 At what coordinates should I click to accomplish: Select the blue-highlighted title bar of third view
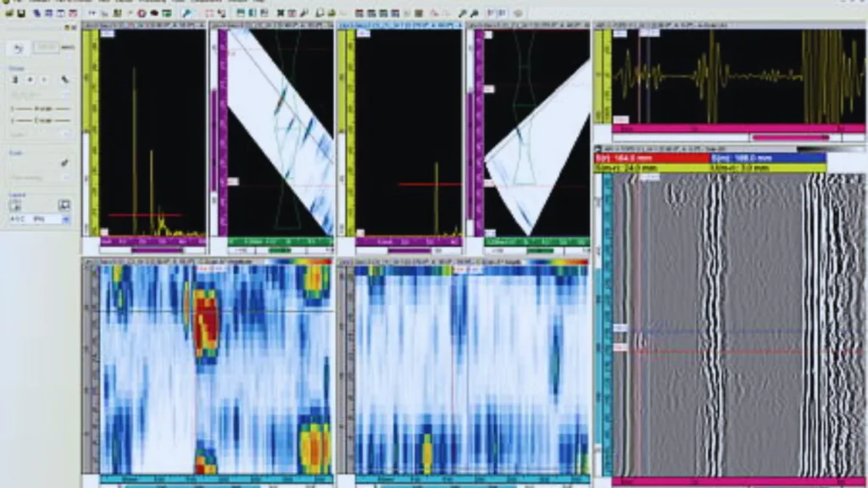(x=400, y=25)
